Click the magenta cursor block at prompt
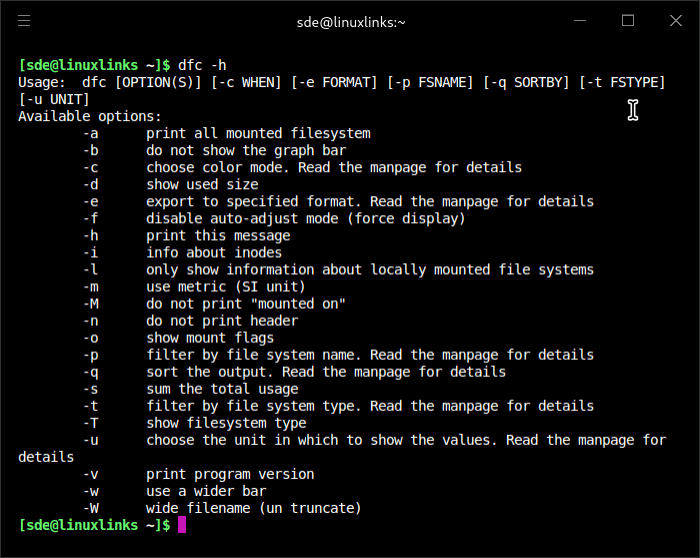Viewport: 700px width, 558px height. point(182,525)
